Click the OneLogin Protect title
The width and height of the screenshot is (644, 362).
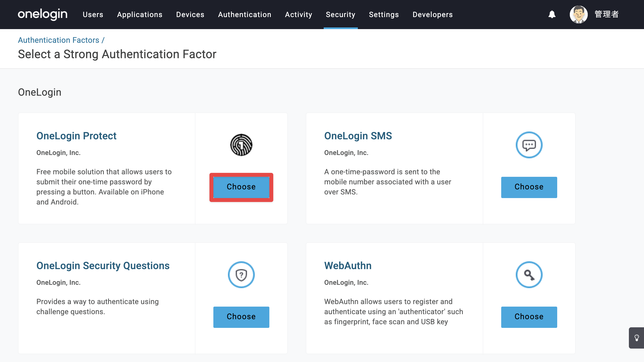click(76, 136)
